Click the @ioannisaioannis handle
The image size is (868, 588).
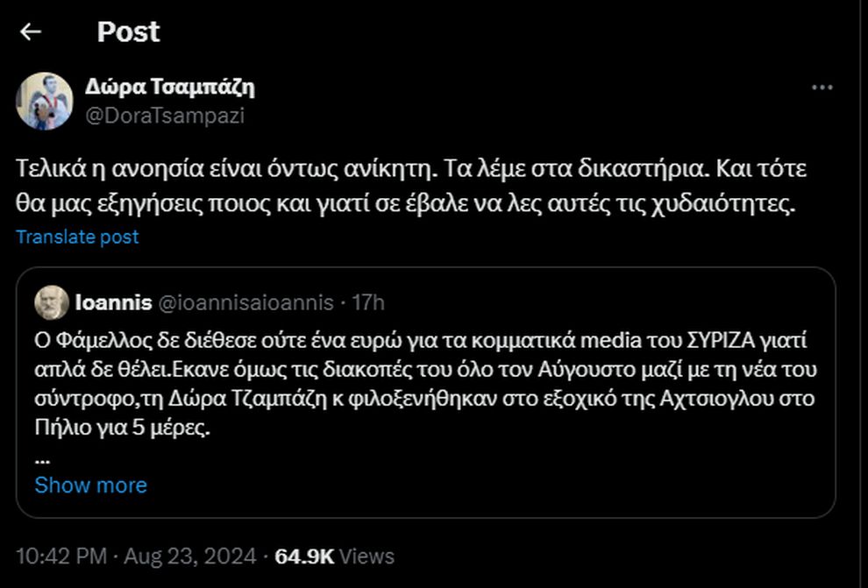pyautogui.click(x=246, y=303)
